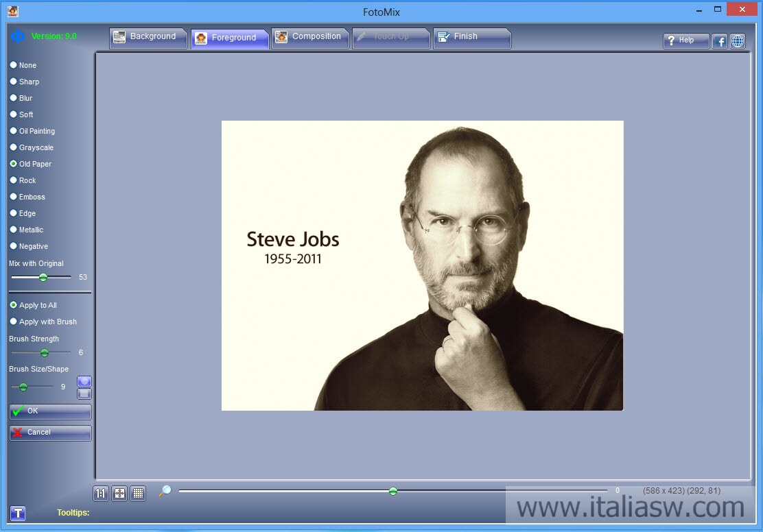763x532 pixels.
Task: Choose Apply with Brush option
Action: point(44,322)
